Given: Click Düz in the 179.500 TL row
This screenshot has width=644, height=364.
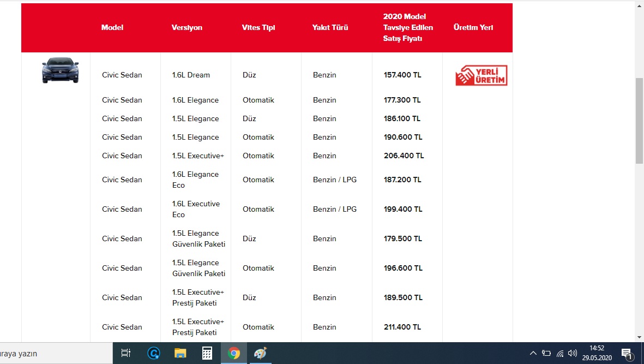Looking at the screenshot, I should [249, 238].
